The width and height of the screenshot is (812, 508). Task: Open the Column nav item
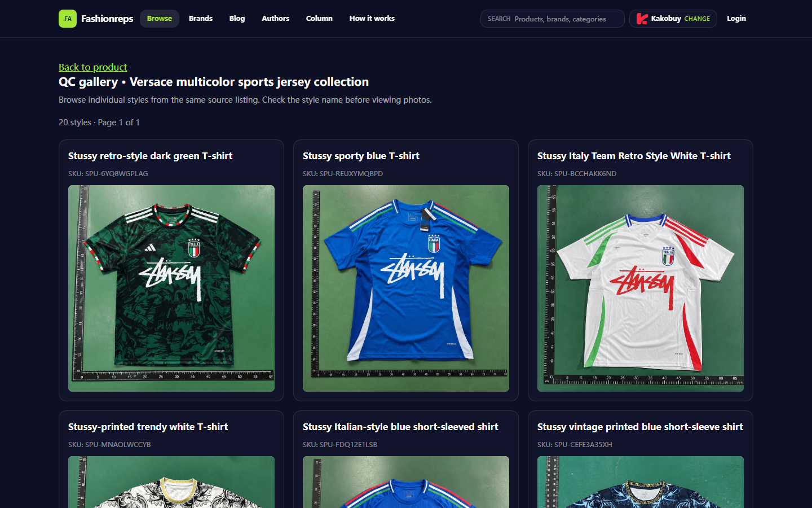(x=319, y=19)
